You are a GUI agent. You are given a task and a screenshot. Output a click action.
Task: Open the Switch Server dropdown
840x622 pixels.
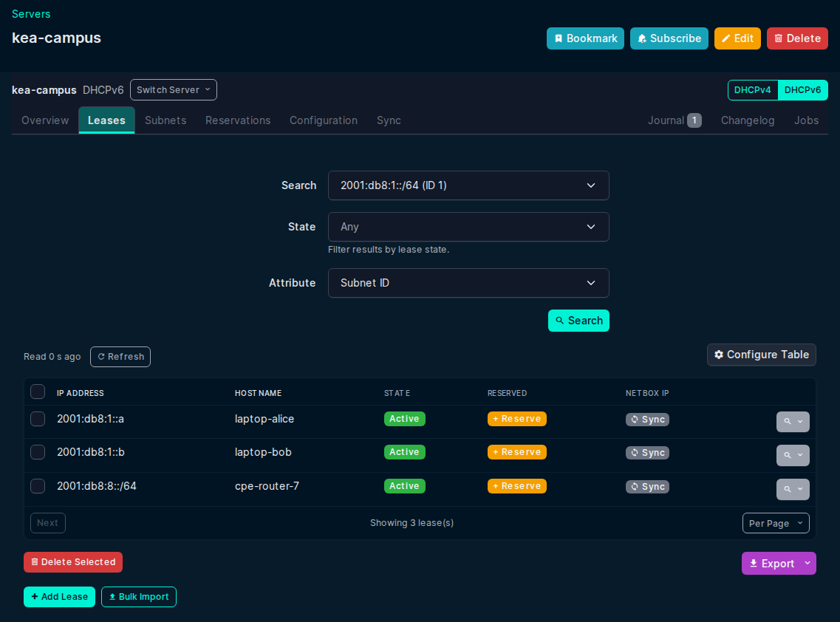click(x=174, y=90)
